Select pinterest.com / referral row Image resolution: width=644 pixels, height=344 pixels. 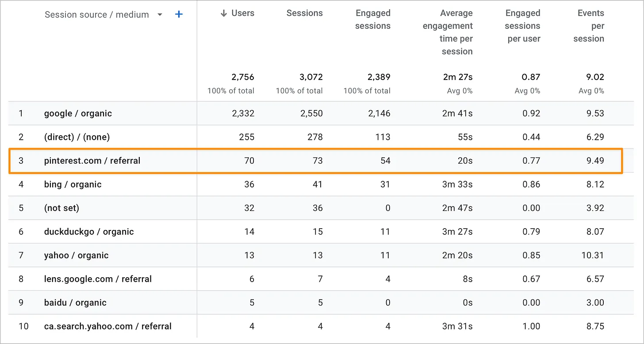pos(92,161)
